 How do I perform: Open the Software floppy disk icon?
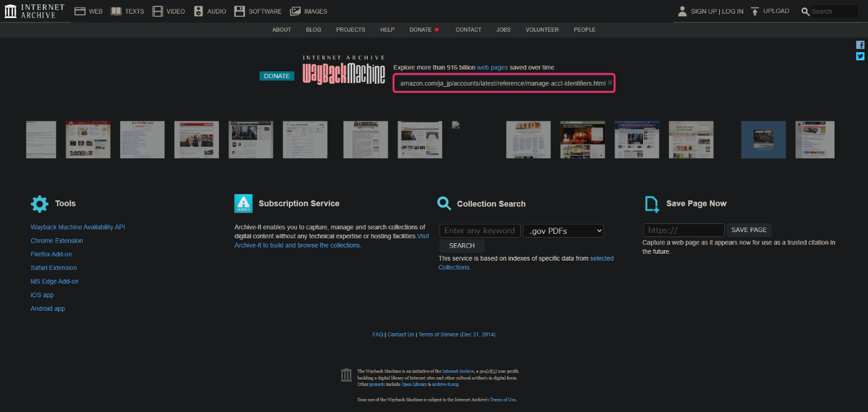pos(239,11)
